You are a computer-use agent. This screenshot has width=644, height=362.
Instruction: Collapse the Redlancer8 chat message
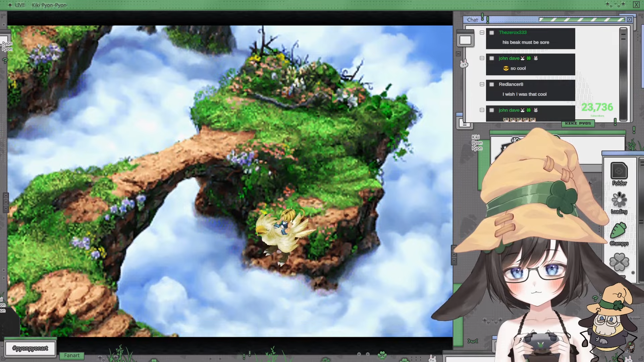[x=482, y=84]
